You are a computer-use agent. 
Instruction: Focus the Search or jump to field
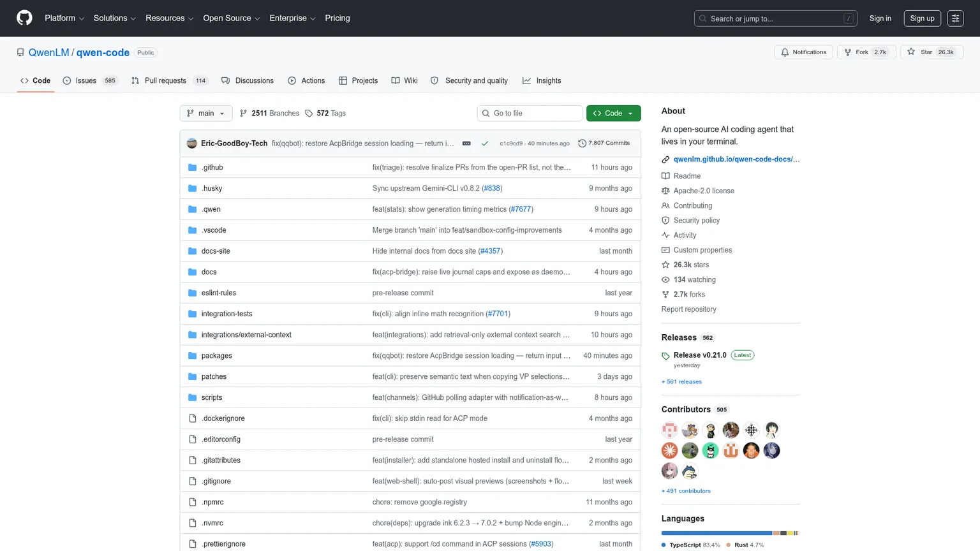pyautogui.click(x=775, y=18)
